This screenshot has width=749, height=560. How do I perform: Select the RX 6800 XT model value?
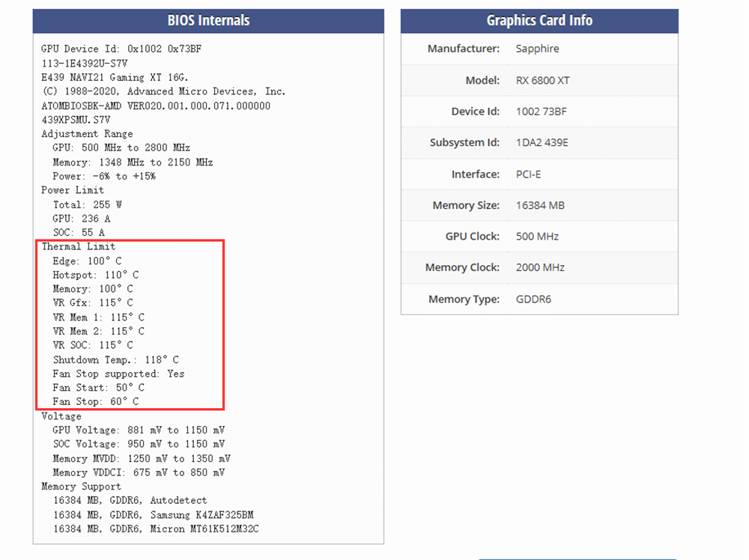543,80
